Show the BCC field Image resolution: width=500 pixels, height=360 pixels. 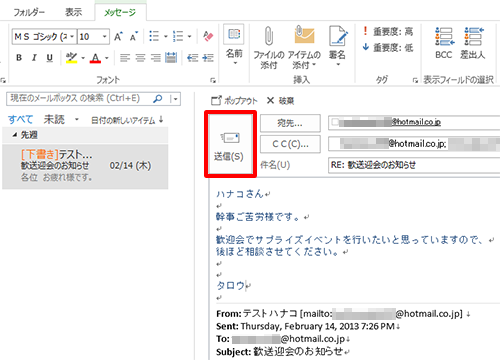[444, 43]
